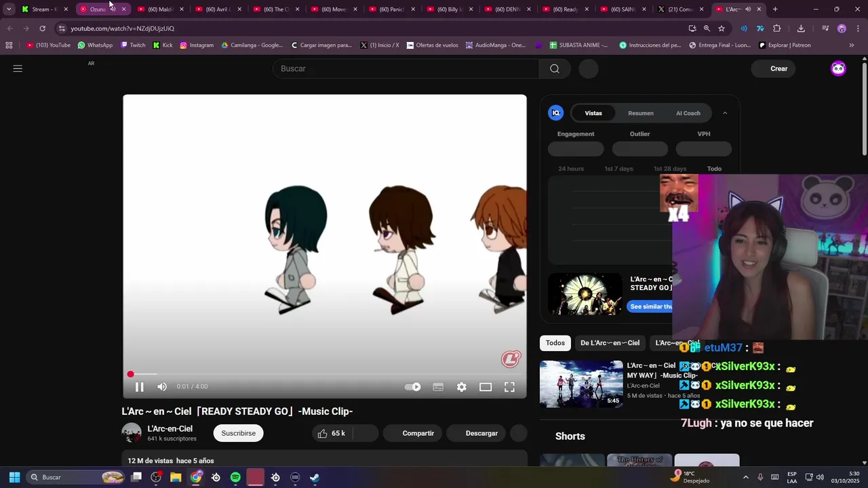
Task: Select the Vistas tab in the IQ panel
Action: tap(593, 113)
